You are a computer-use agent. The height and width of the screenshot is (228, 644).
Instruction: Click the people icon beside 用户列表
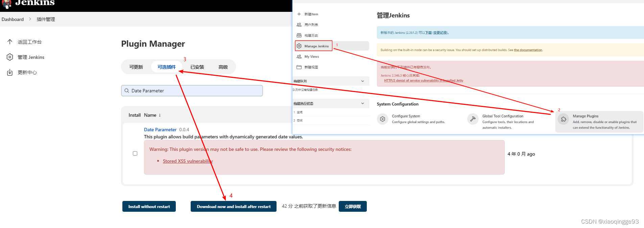(299, 25)
